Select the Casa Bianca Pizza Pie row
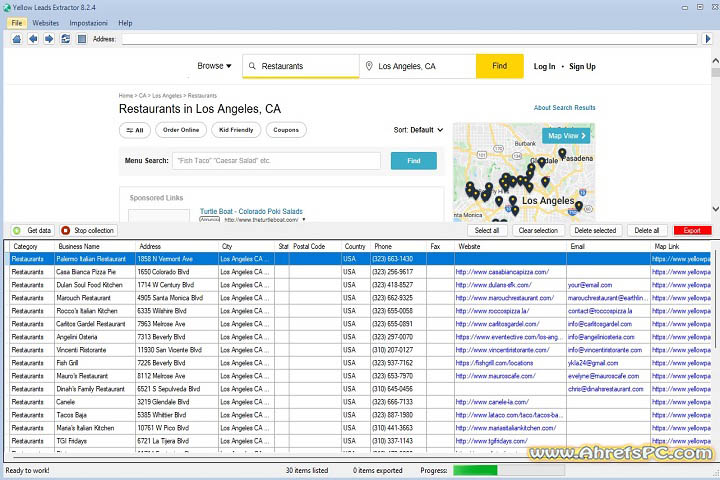The image size is (720, 480). (x=360, y=272)
